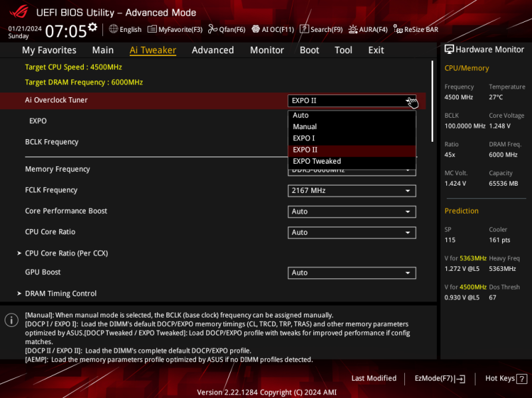Click Target DRAM Frequency : 6000MHz text
Screen dimensions: 532x398
click(84, 83)
